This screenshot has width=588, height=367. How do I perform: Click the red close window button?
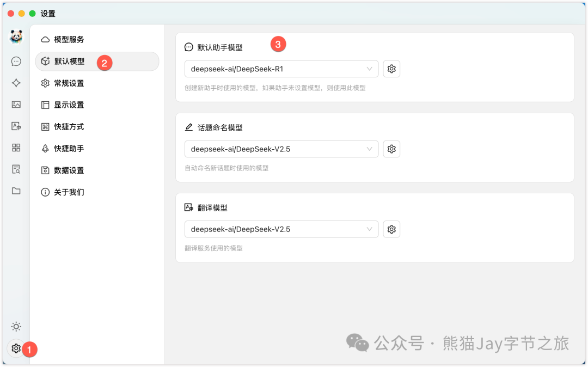tap(11, 14)
